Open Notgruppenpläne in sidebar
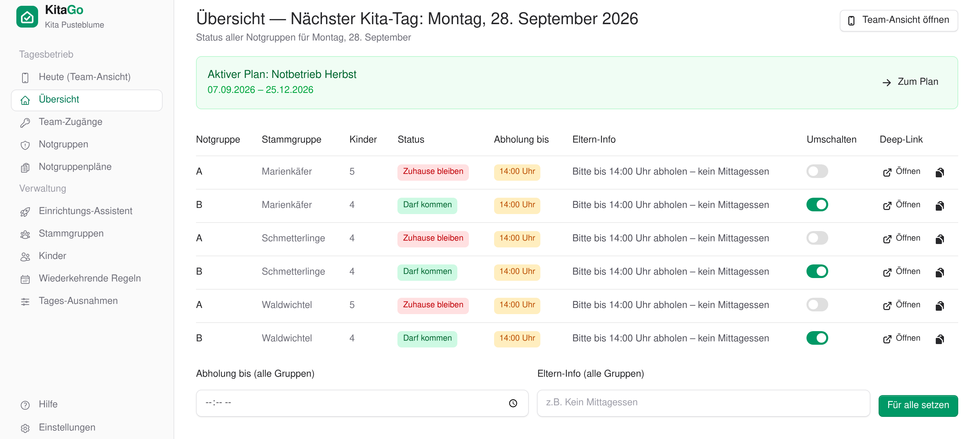This screenshot has height=439, width=980. pos(87,167)
